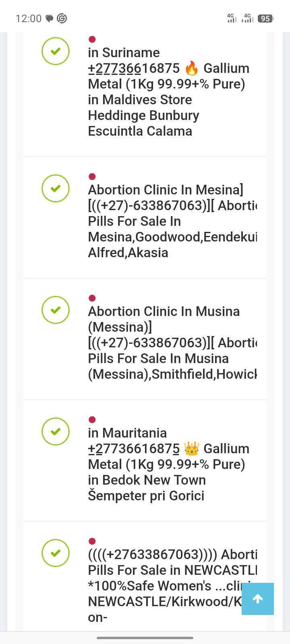
Task: Tap the circular G status bar icon
Action: 62,19
